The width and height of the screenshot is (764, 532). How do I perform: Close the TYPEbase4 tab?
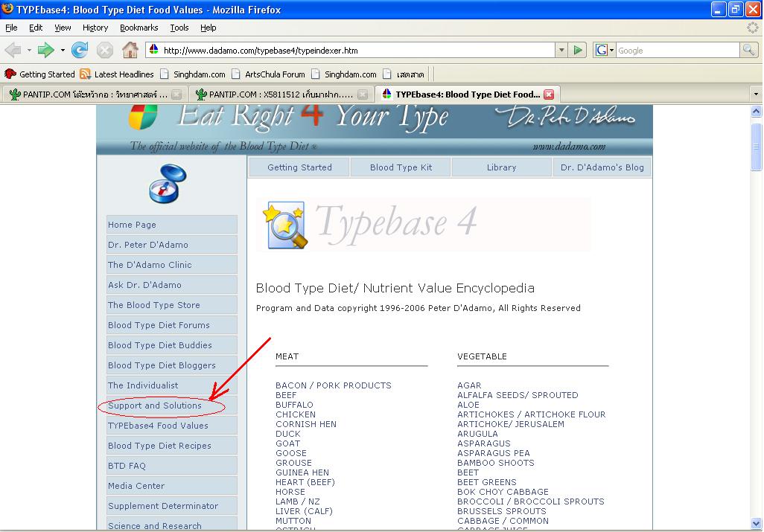[x=549, y=94]
